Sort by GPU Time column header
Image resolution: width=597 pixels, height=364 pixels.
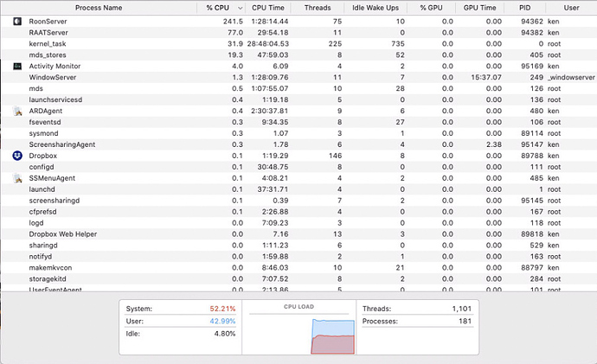point(479,8)
